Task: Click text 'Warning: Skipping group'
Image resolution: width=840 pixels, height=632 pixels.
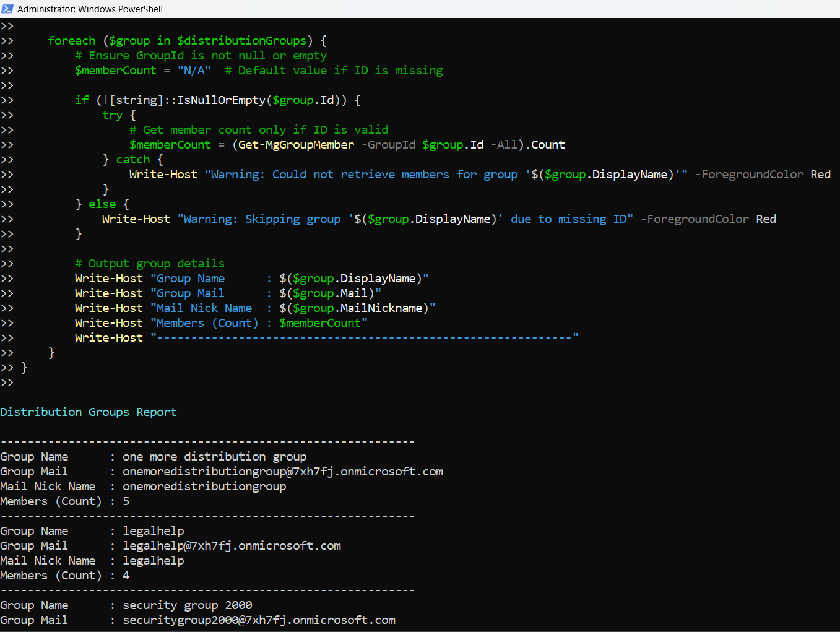Action: pyautogui.click(x=262, y=219)
